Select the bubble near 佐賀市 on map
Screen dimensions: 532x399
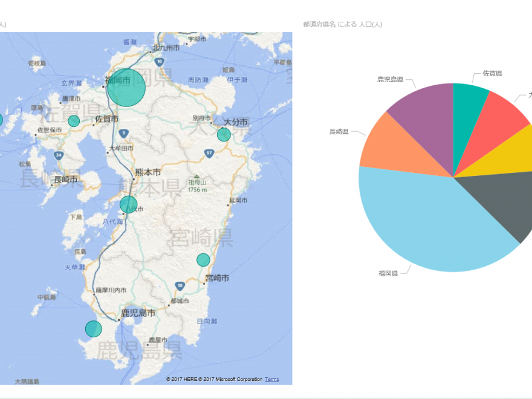coord(74,121)
